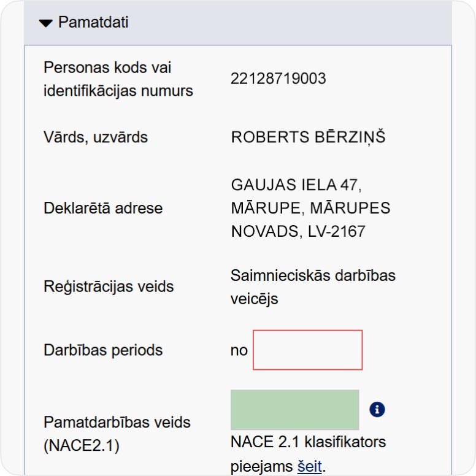
Task: Click the 'no' text before date field
Action: 239,350
